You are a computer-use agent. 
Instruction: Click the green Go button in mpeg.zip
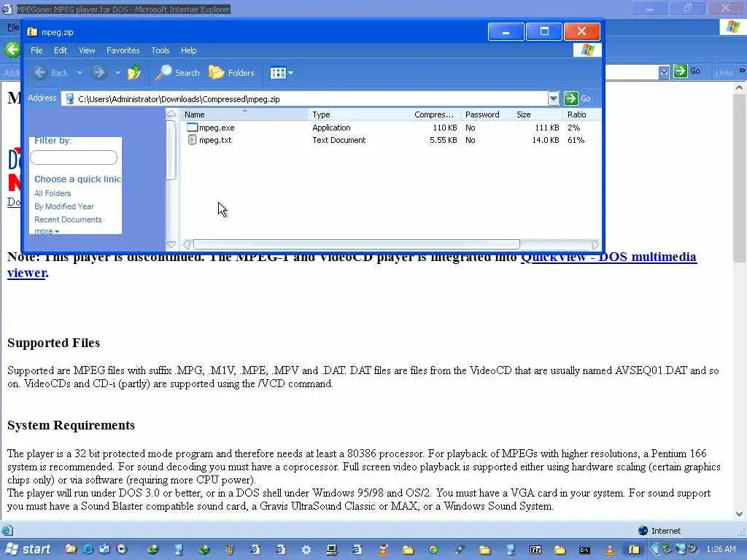click(x=578, y=98)
